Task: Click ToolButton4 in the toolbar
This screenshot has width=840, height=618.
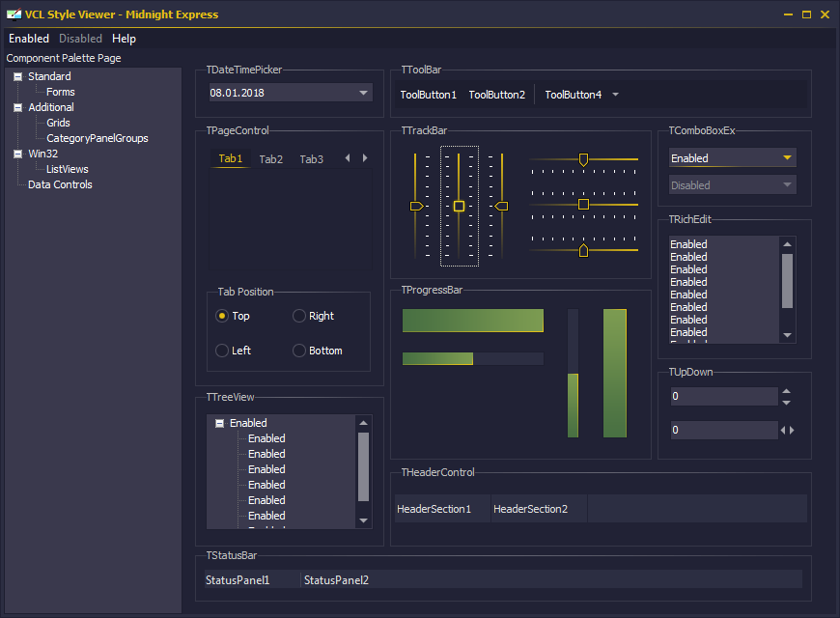Action: pos(574,95)
